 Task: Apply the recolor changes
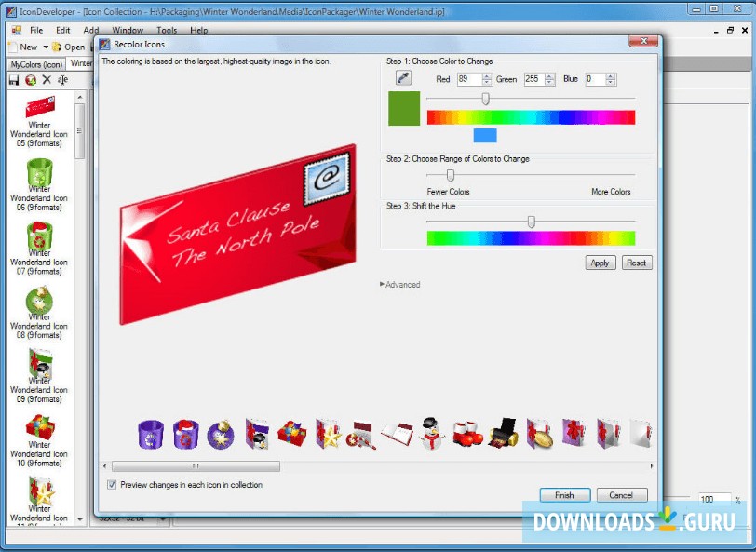600,263
